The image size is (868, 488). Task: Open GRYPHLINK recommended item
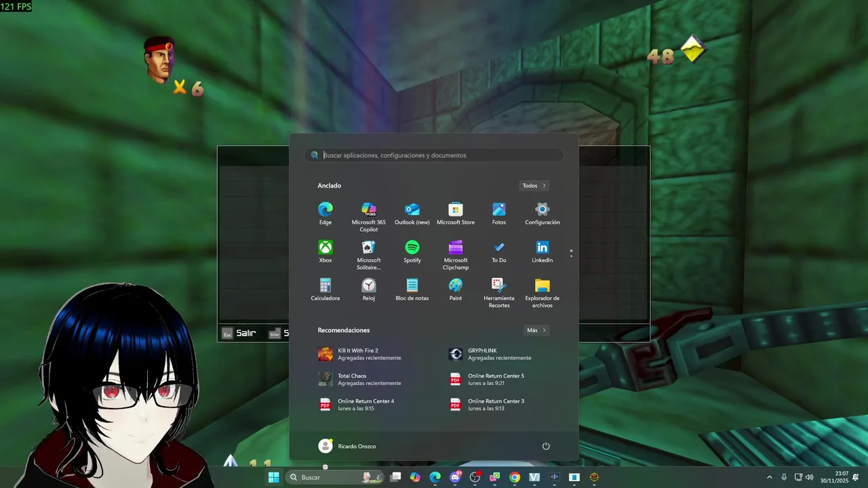[499, 354]
